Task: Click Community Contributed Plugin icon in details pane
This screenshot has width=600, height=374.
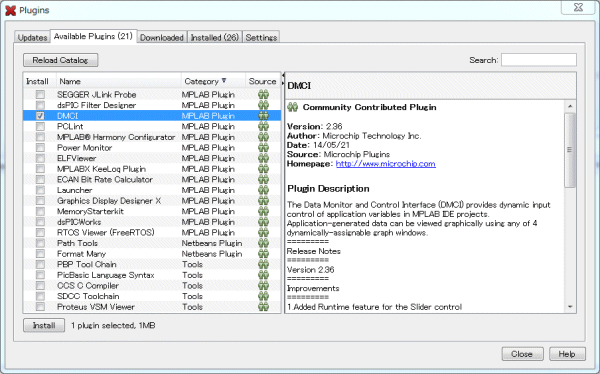Action: click(x=293, y=107)
